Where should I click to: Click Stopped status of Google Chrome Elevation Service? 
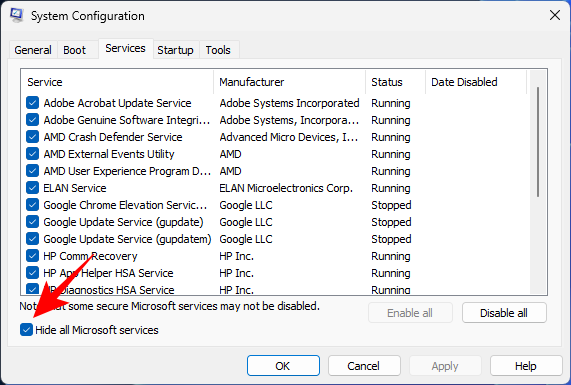point(391,205)
